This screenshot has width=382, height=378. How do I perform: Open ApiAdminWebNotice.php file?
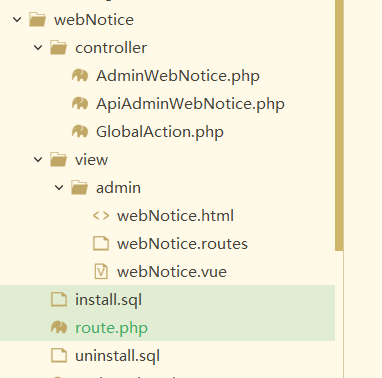[x=190, y=104]
